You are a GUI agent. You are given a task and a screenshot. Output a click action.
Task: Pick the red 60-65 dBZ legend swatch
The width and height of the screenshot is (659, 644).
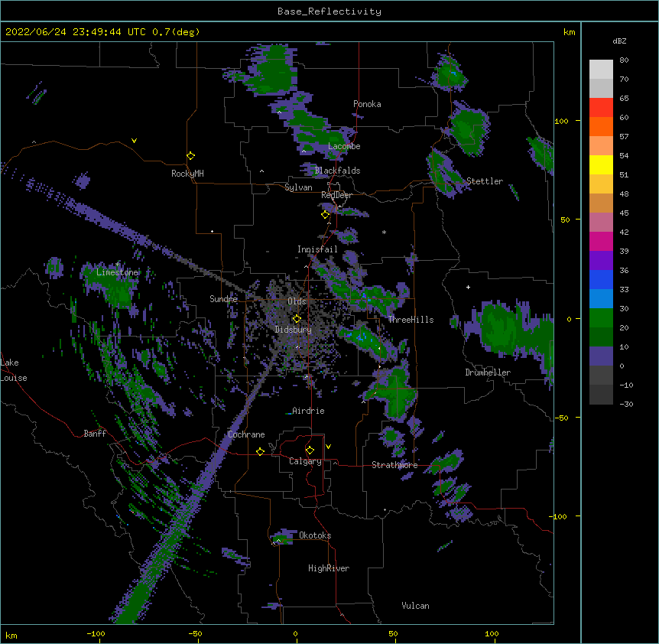click(x=601, y=108)
